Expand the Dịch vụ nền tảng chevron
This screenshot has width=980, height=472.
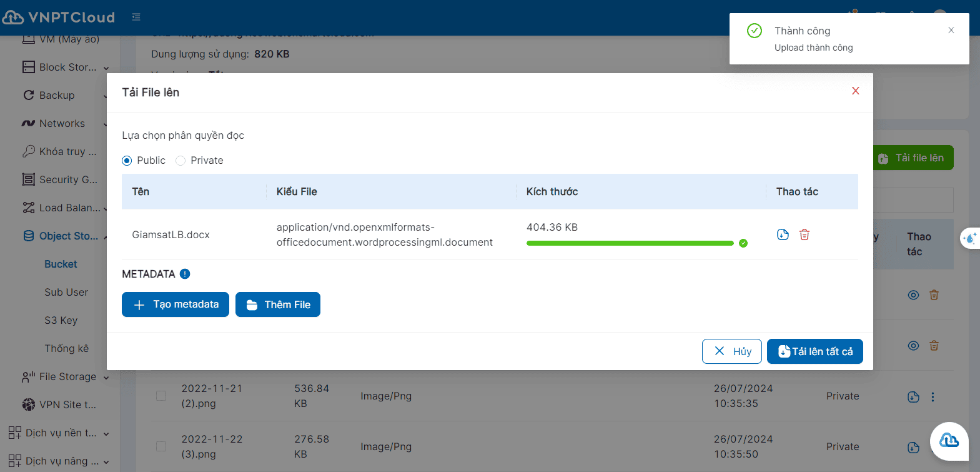106,434
